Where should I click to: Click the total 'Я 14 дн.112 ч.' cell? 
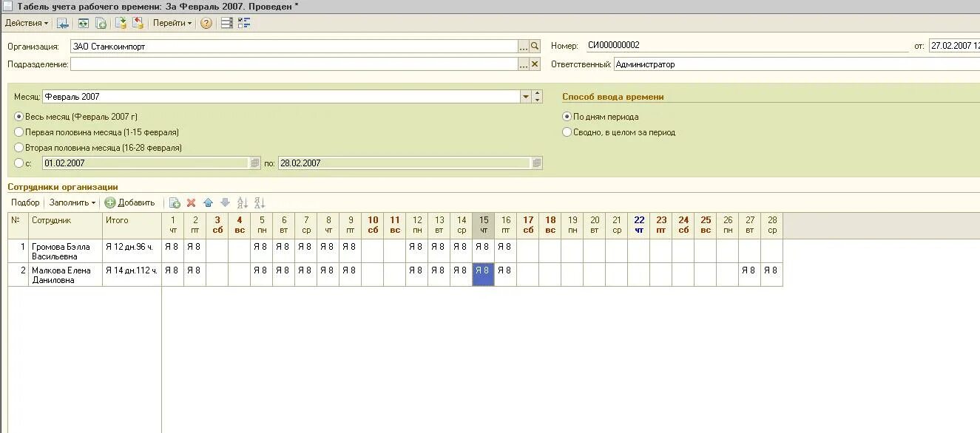[x=132, y=275]
